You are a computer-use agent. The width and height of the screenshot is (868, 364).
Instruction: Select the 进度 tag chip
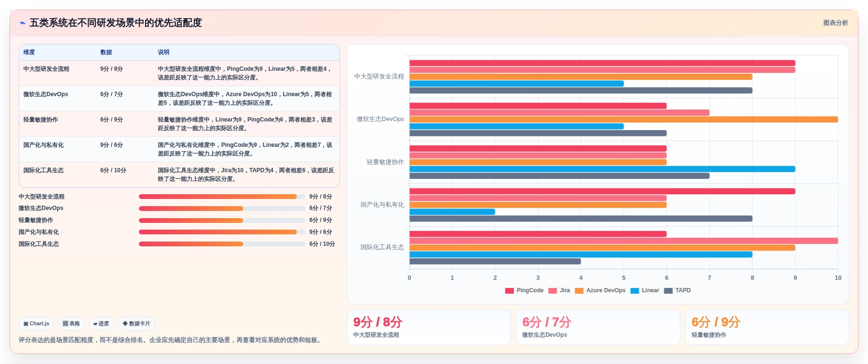tap(101, 324)
